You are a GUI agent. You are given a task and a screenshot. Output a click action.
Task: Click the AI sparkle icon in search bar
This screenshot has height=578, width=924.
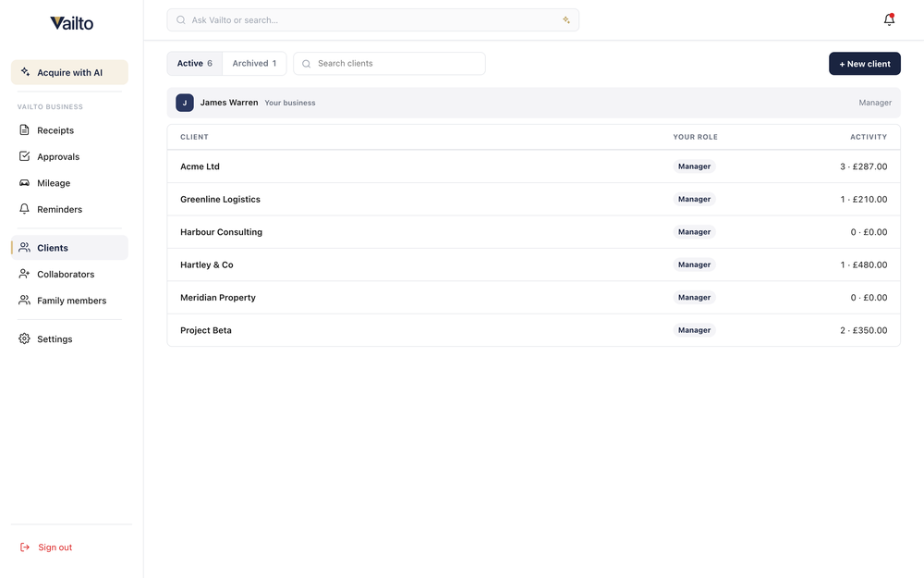(x=565, y=20)
